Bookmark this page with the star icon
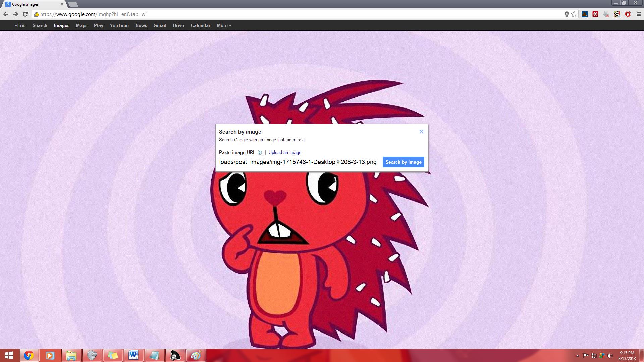This screenshot has width=644, height=362. click(x=574, y=14)
